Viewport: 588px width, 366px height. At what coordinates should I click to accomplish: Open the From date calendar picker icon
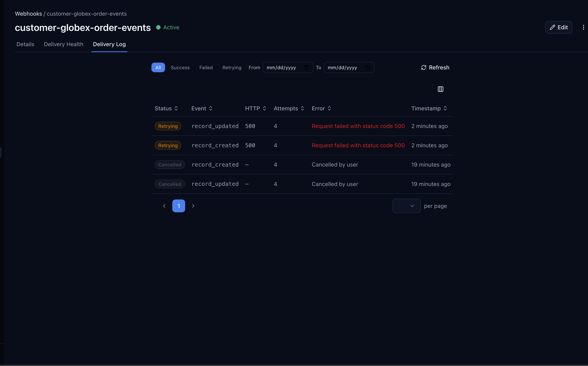coord(306,68)
